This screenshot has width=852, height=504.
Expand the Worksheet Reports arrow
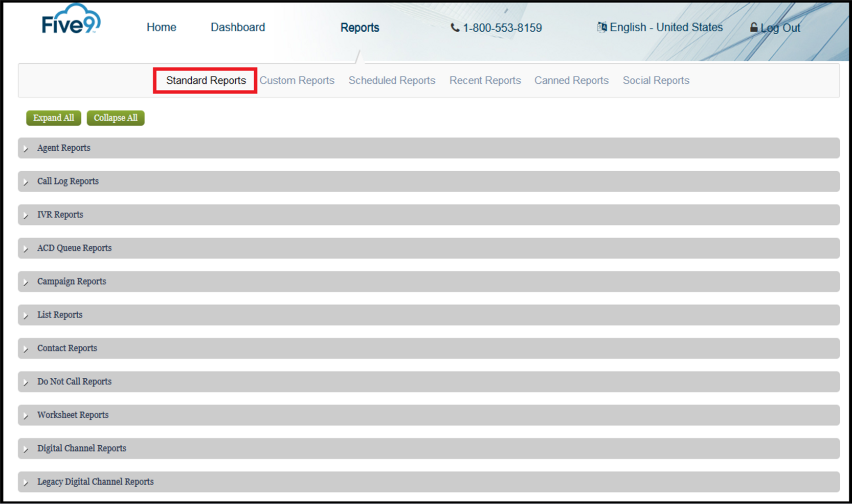tap(26, 416)
